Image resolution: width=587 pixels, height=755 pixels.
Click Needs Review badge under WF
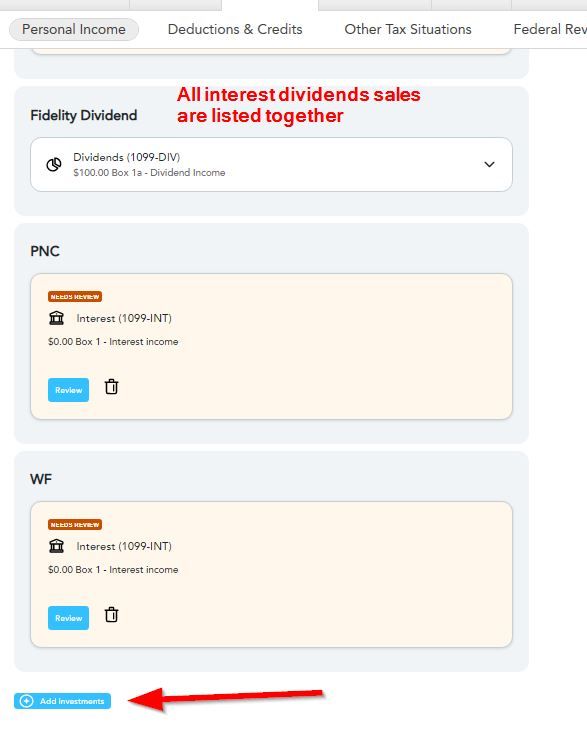click(x=75, y=524)
